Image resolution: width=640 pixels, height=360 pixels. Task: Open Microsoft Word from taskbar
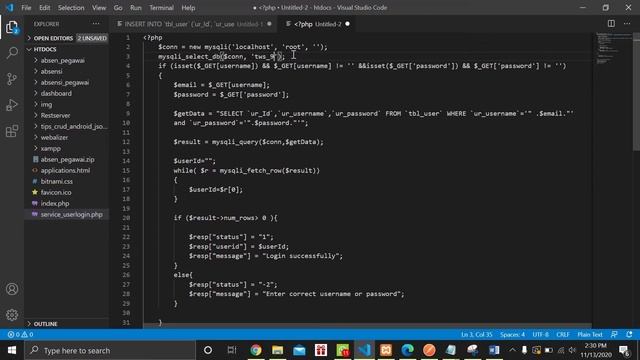(494, 350)
